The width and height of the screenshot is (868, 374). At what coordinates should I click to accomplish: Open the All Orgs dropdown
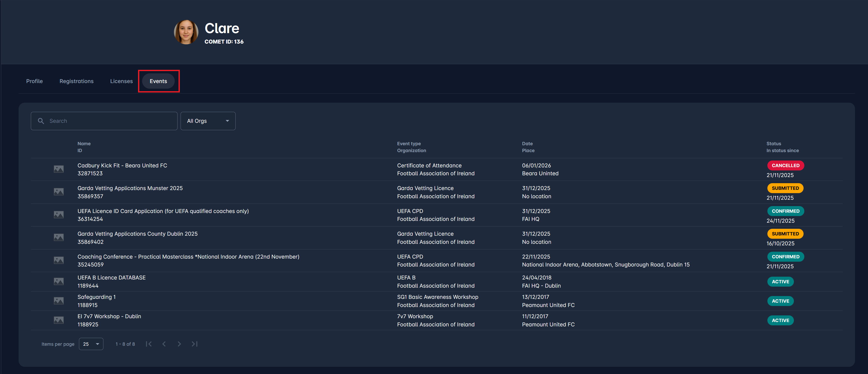(x=208, y=121)
